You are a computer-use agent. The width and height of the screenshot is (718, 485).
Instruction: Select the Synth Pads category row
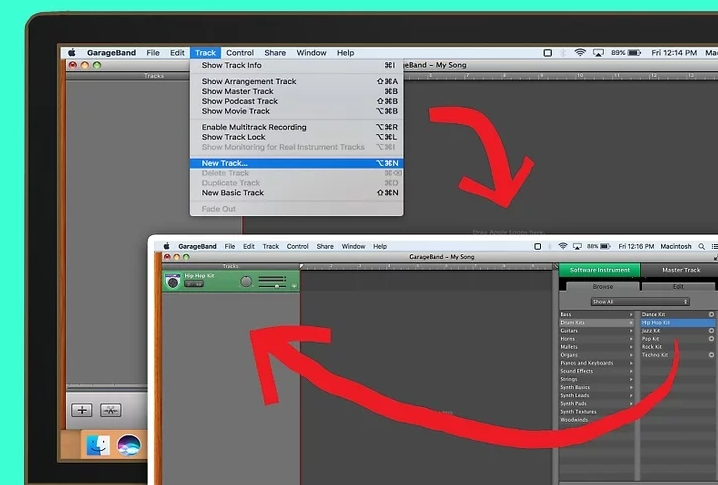pyautogui.click(x=597, y=403)
